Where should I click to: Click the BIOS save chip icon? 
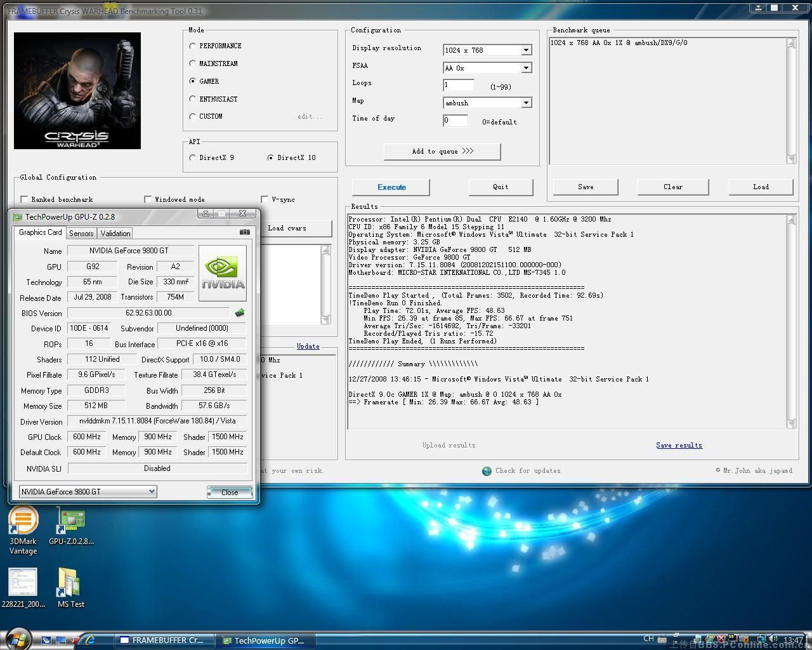pyautogui.click(x=239, y=313)
